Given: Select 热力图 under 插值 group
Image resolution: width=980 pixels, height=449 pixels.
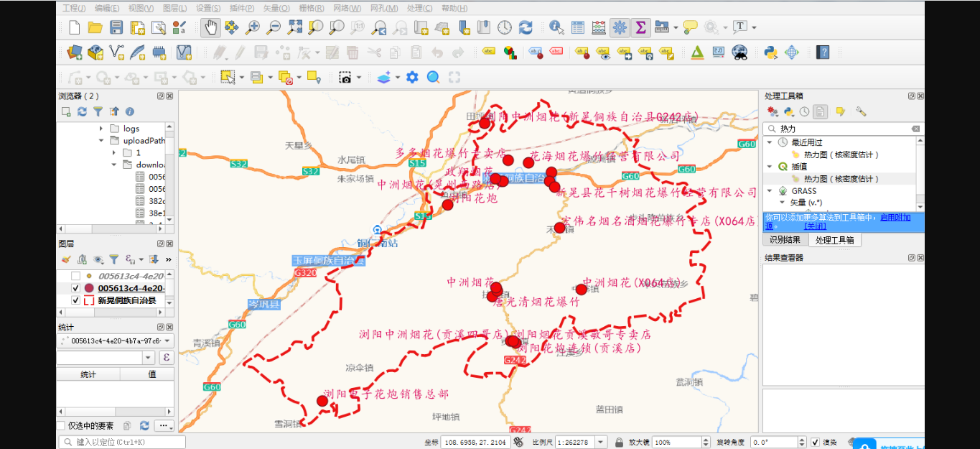Looking at the screenshot, I should pos(841,178).
